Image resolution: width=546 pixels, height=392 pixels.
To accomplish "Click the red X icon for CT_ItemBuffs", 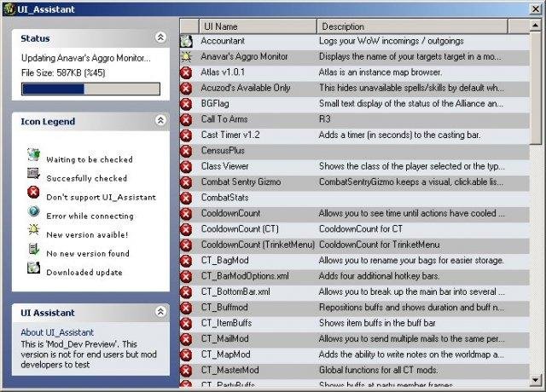I will [186, 324].
